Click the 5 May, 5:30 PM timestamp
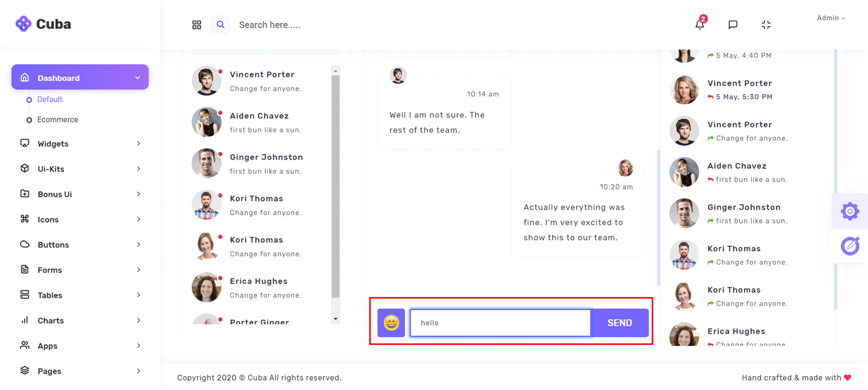 pos(744,97)
